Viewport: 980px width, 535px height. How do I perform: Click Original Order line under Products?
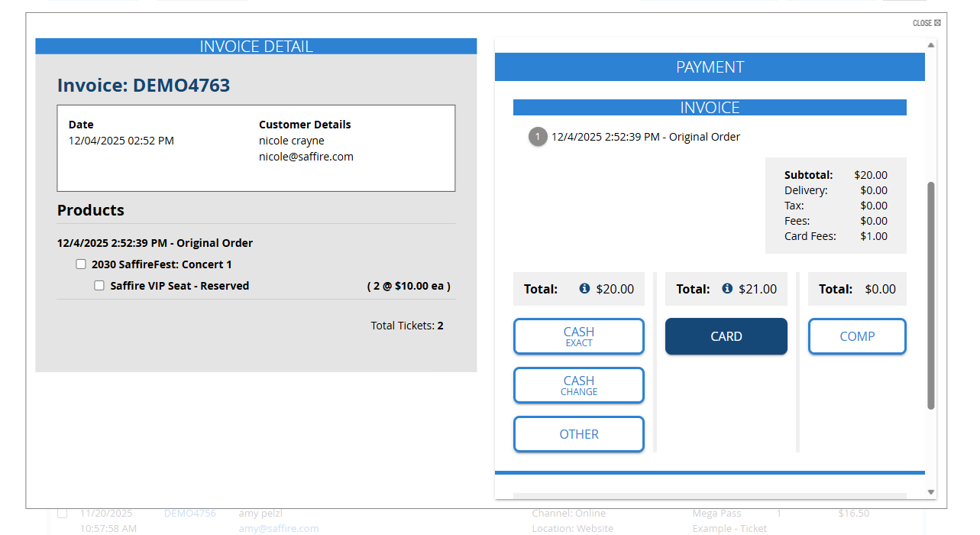[x=155, y=243]
